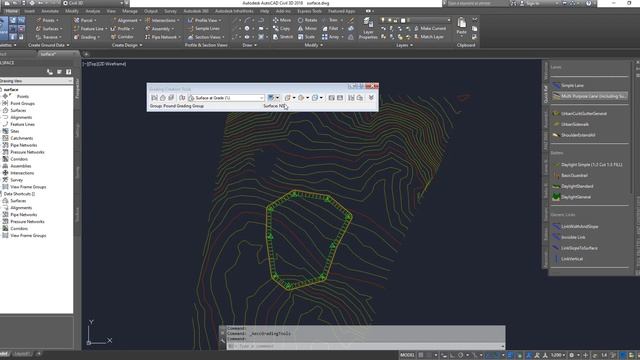Open the Survey ribbon tab
The width and height of the screenshot is (640, 360).
coord(170,11)
